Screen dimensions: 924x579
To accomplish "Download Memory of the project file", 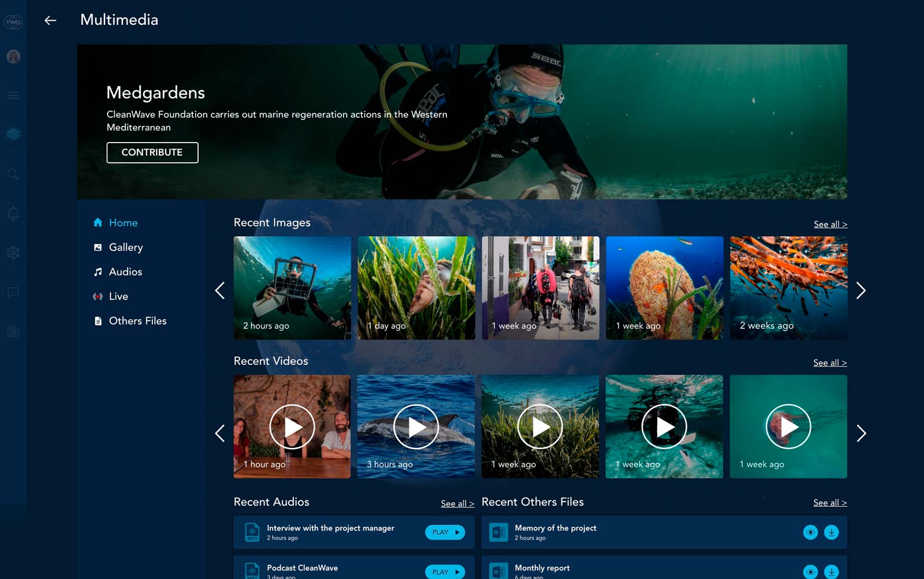I will [x=832, y=532].
